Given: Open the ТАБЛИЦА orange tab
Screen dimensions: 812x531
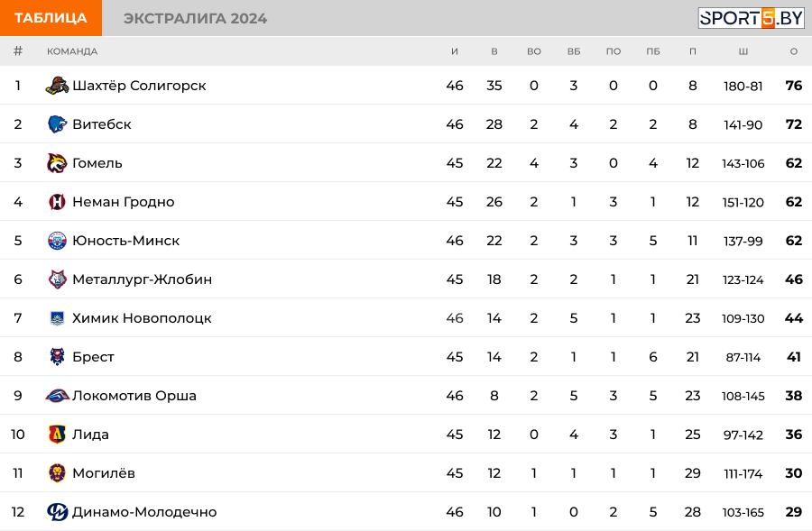Looking at the screenshot, I should pyautogui.click(x=51, y=18).
